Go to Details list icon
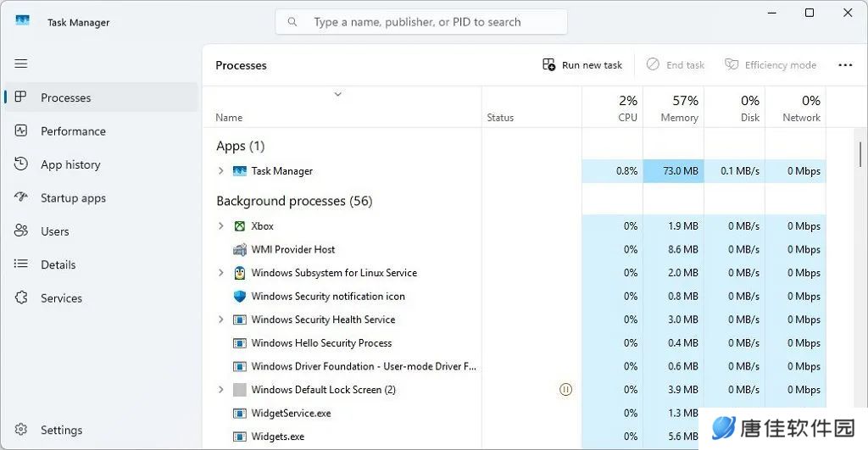This screenshot has width=868, height=450. (x=21, y=264)
